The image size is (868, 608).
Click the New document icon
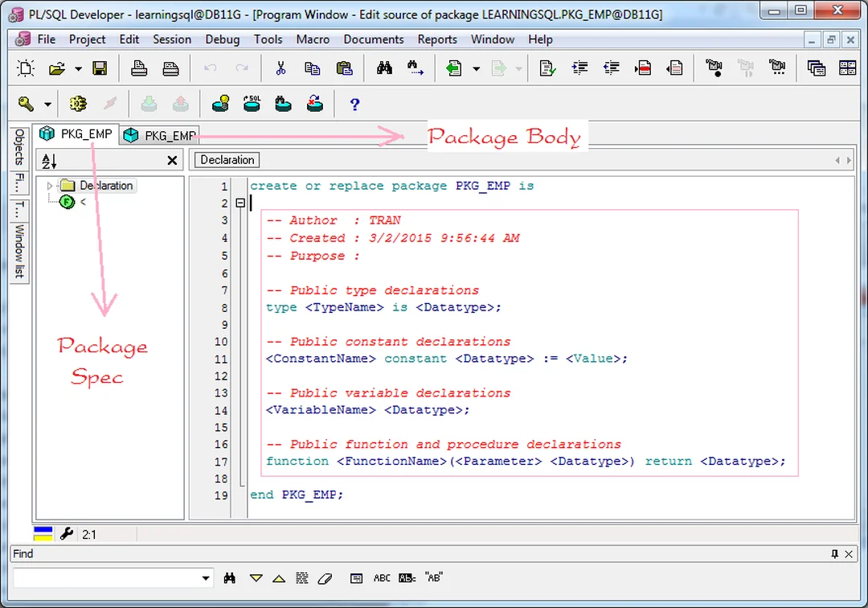(x=26, y=68)
